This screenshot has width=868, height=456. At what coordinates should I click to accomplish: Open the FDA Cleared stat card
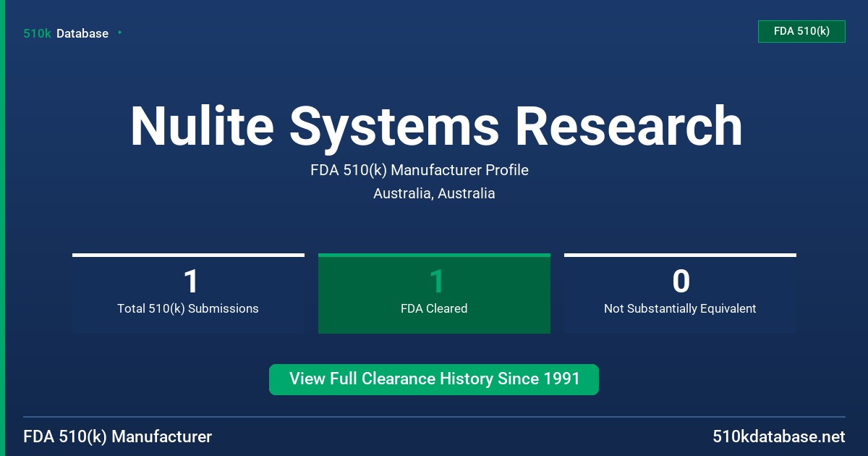(x=434, y=293)
